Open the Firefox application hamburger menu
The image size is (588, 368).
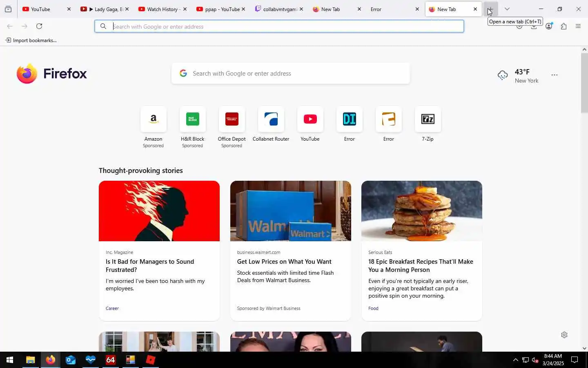click(x=578, y=26)
